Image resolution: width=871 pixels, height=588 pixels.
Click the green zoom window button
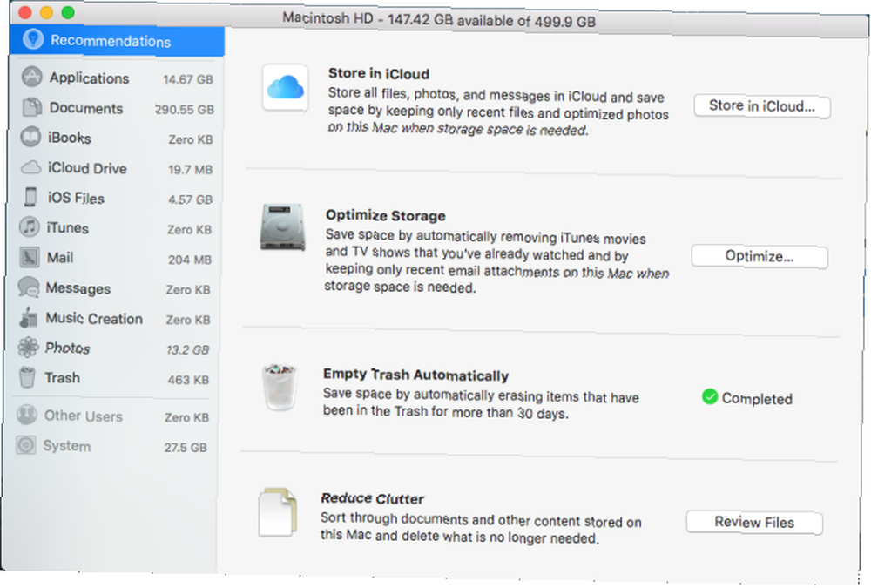pyautogui.click(x=68, y=12)
